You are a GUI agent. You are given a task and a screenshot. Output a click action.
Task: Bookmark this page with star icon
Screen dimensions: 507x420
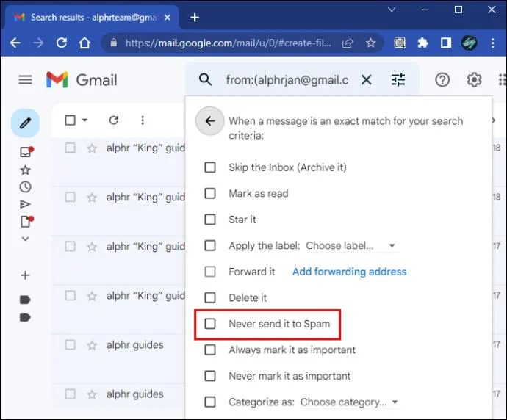370,43
